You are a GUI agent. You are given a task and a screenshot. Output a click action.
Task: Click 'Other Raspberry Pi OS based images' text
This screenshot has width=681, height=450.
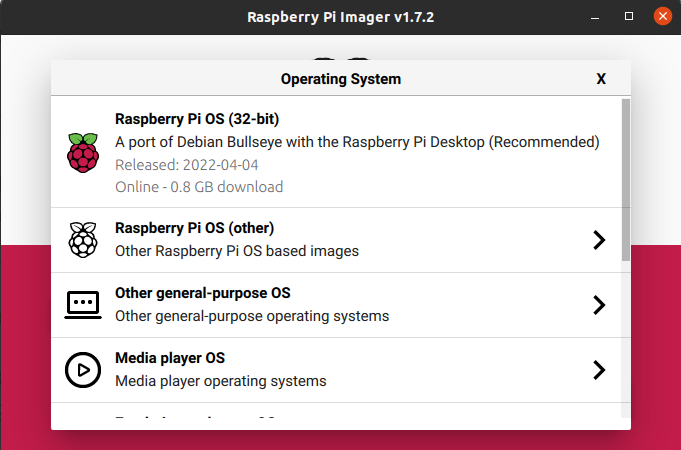[237, 251]
